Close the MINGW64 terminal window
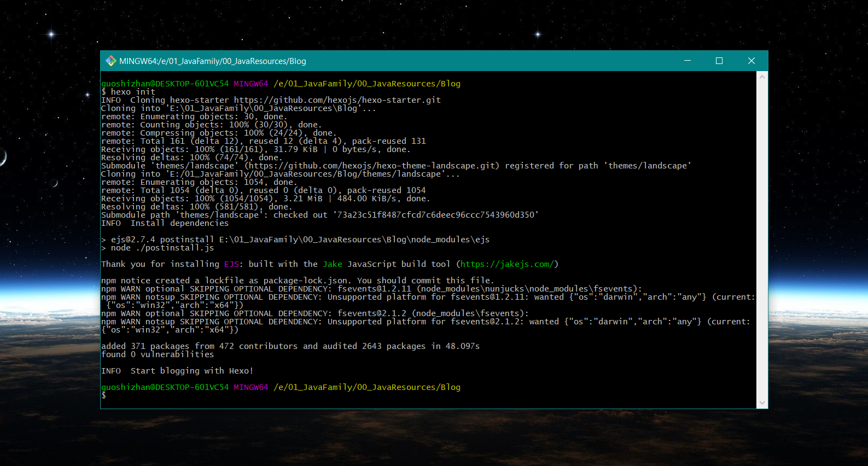This screenshot has width=868, height=466. (x=751, y=61)
